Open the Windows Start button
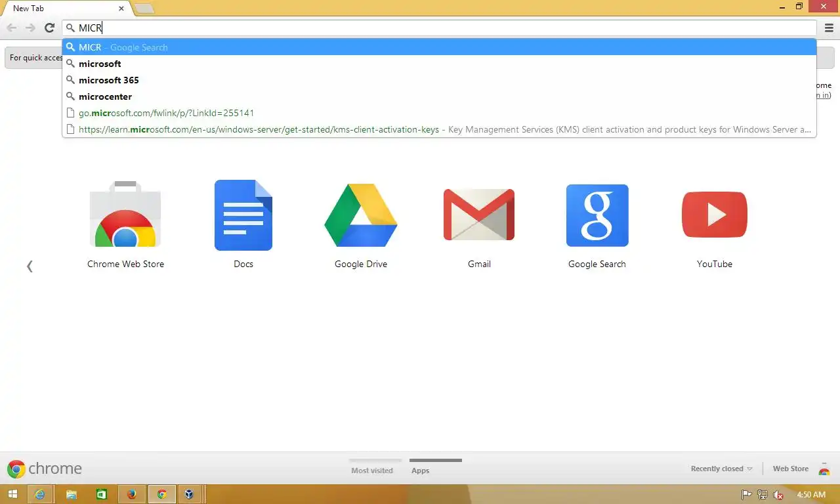This screenshot has height=504, width=840. (12, 494)
